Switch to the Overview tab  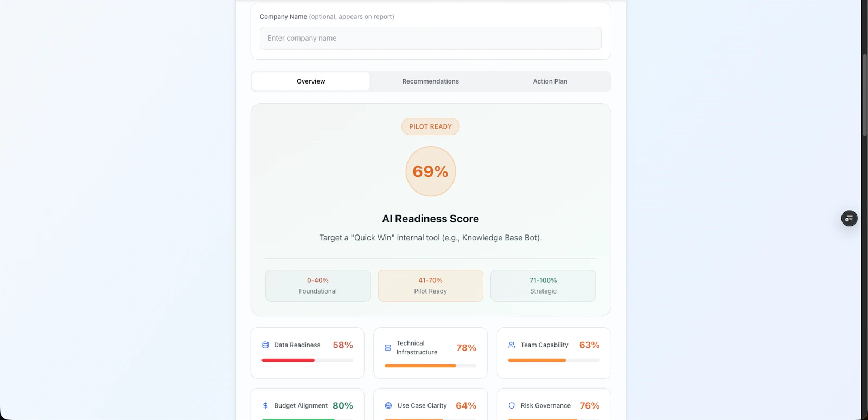tap(311, 81)
